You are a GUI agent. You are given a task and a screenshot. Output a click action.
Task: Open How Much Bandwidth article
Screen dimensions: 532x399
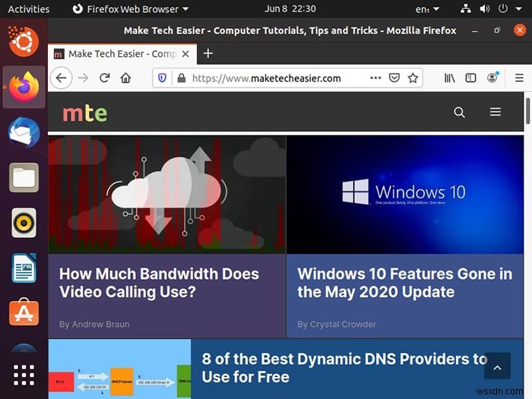pyautogui.click(x=159, y=283)
